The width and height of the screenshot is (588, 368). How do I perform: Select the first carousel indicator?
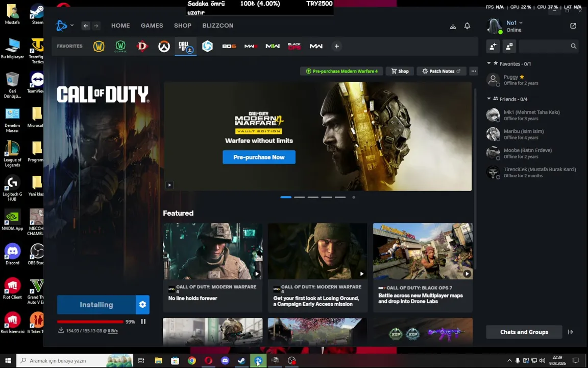click(x=286, y=197)
